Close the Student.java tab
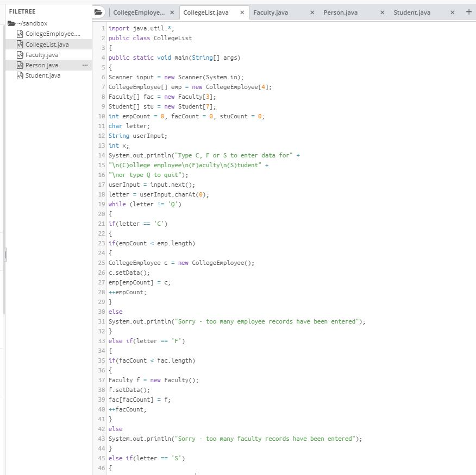 pyautogui.click(x=452, y=11)
